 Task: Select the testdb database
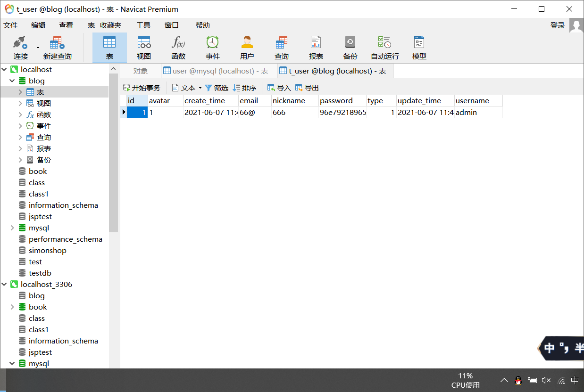[x=40, y=273]
